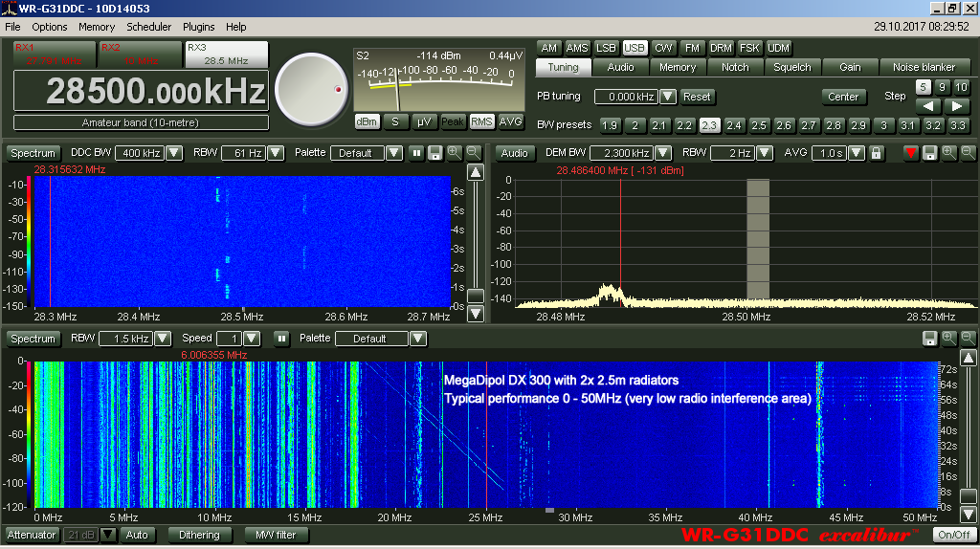This screenshot has width=980, height=549.
Task: Step frequency up with right arrow
Action: (956, 106)
